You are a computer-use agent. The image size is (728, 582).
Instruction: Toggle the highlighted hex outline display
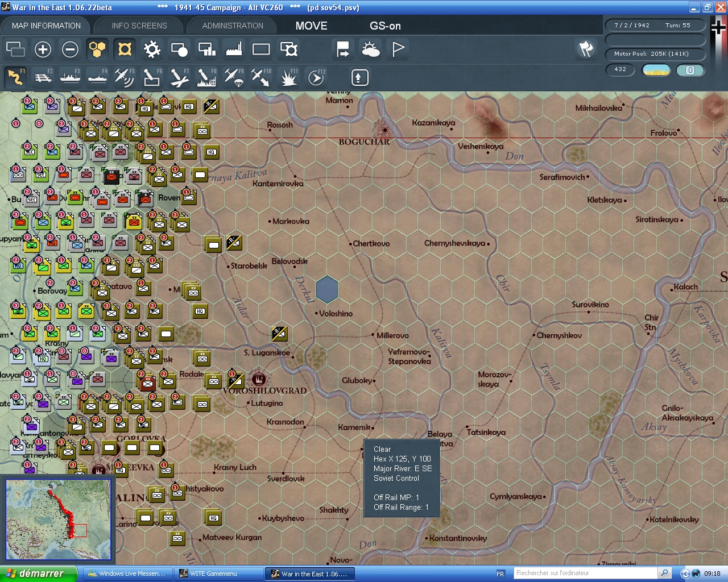[124, 49]
